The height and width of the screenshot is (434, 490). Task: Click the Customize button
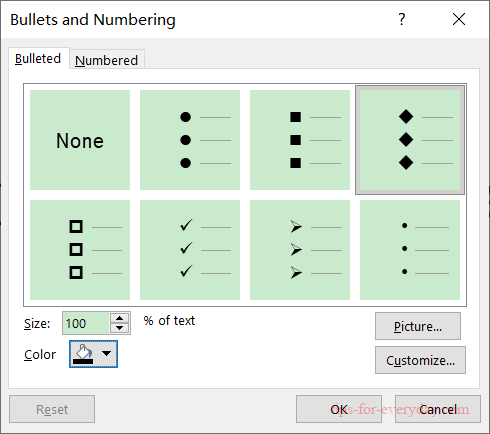click(420, 360)
